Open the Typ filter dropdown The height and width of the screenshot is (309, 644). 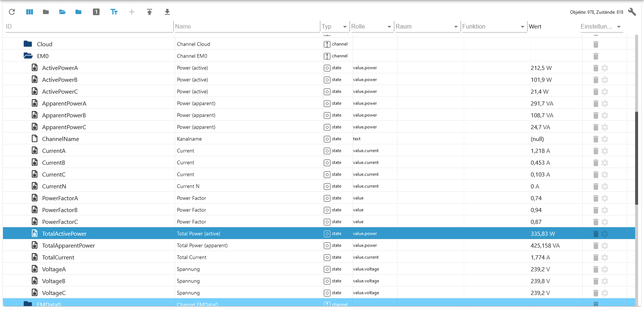pyautogui.click(x=345, y=27)
